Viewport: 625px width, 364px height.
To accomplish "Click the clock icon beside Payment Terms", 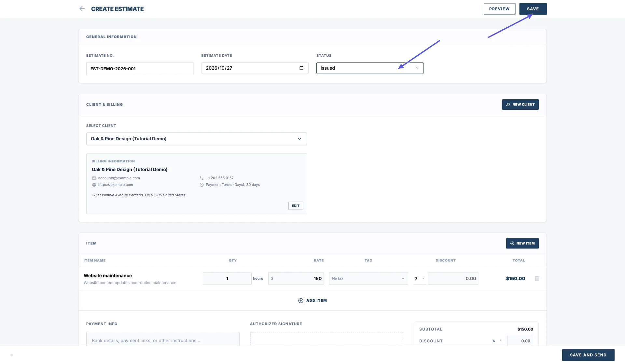I will point(201,185).
